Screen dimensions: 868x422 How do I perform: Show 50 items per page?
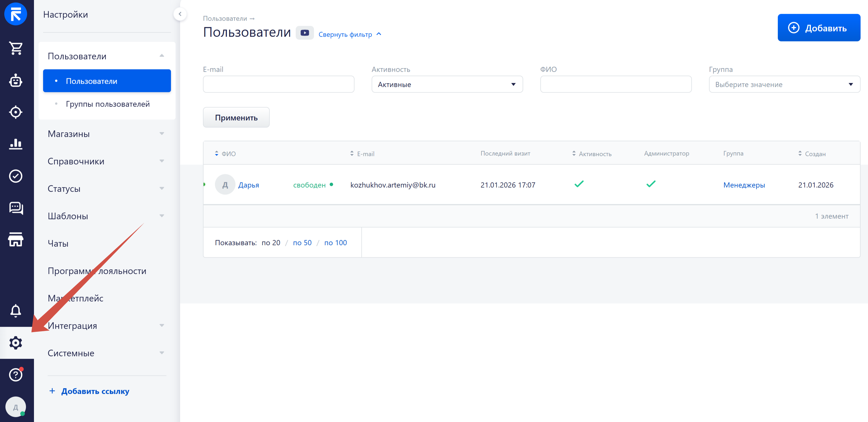(302, 243)
